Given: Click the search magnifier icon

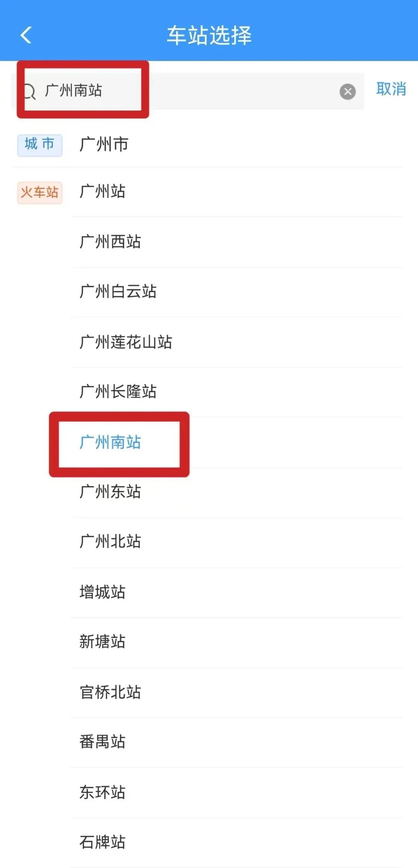Looking at the screenshot, I should 29,92.
